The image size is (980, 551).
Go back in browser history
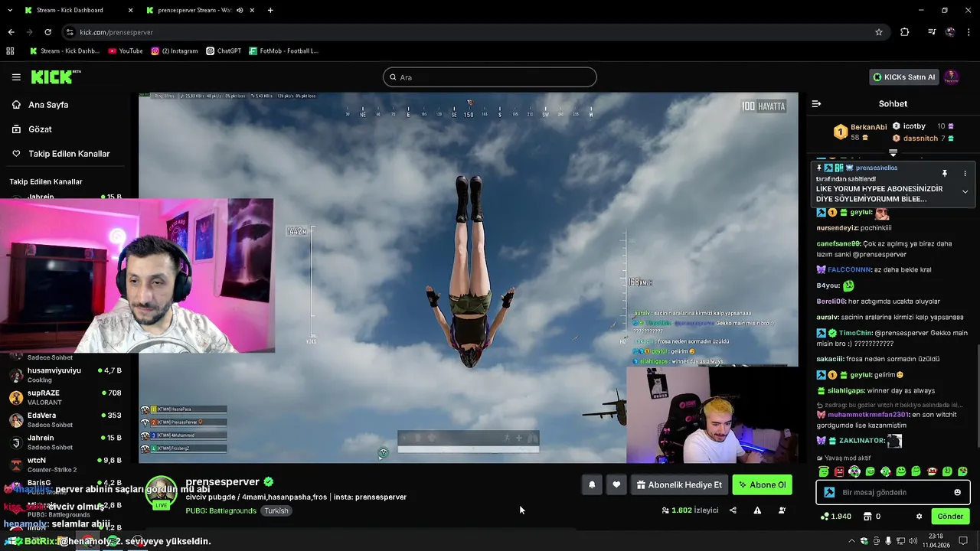11,32
